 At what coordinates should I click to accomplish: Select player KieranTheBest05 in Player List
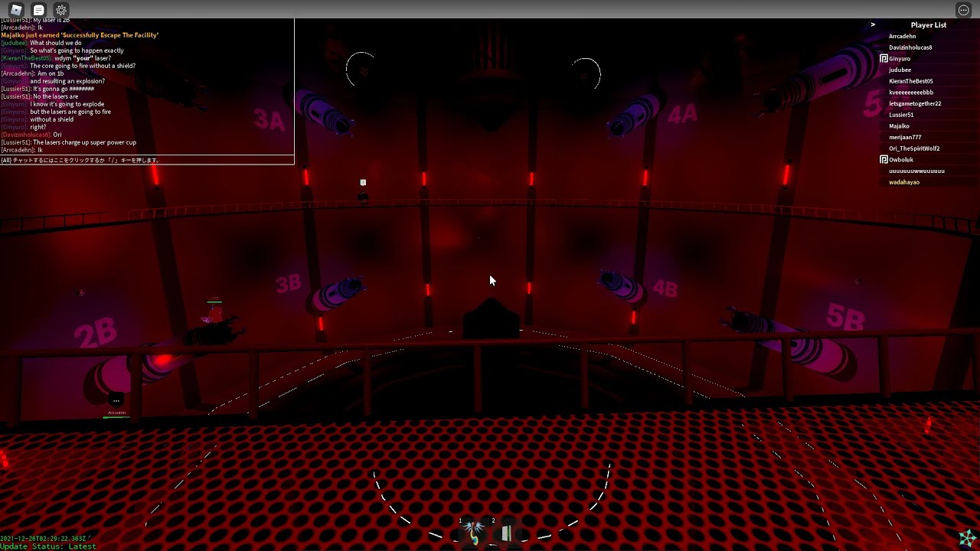pos(910,81)
